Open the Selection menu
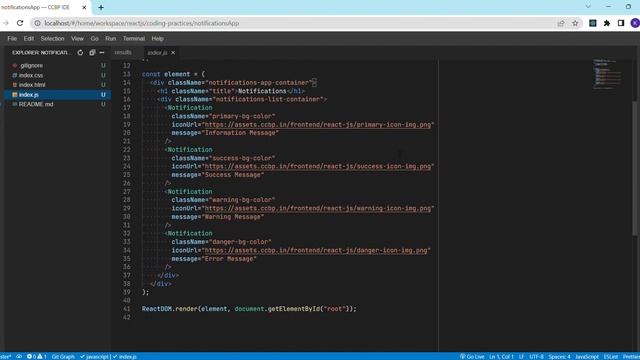 (52, 38)
